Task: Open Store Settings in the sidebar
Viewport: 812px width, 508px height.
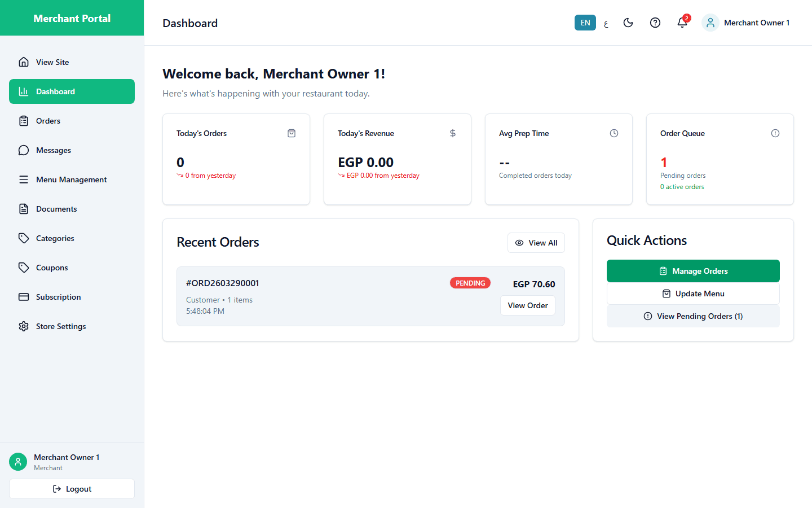Action: click(72, 326)
